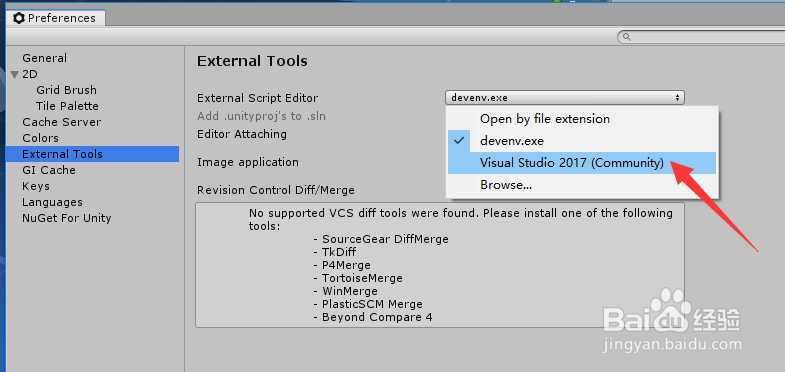The image size is (785, 372).
Task: Click PlasticSCM Merge list entry
Action: tap(372, 304)
